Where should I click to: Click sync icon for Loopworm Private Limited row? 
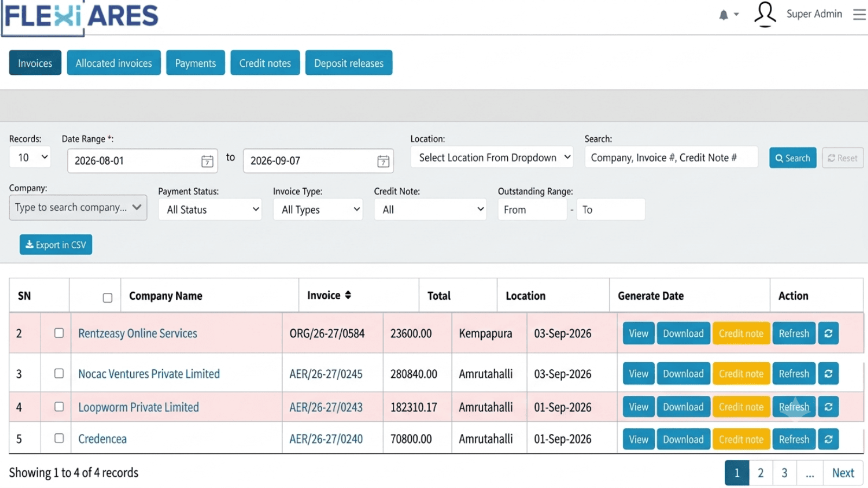pyautogui.click(x=828, y=407)
